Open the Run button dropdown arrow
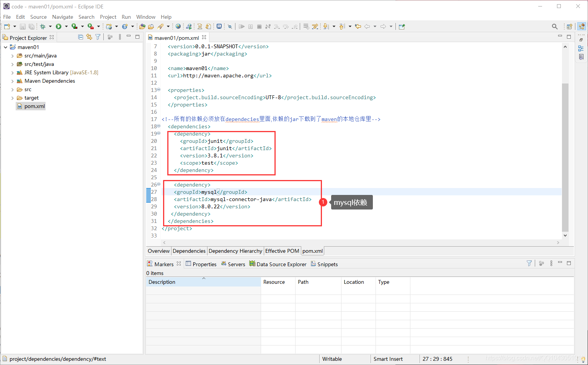This screenshot has width=588, height=365. tap(66, 26)
